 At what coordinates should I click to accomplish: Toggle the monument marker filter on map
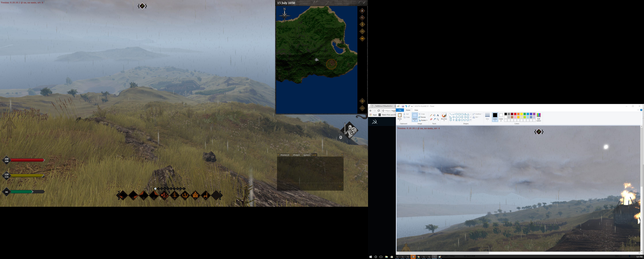362,24
